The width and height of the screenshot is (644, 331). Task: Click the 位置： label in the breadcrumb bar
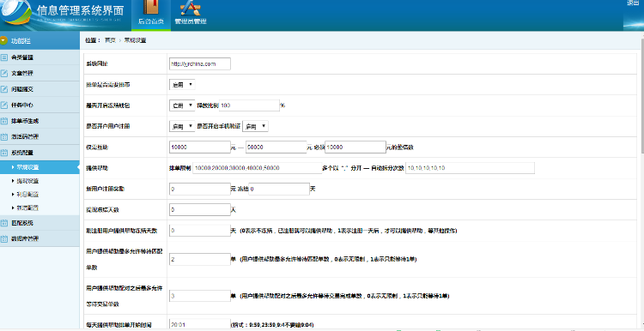coord(93,40)
